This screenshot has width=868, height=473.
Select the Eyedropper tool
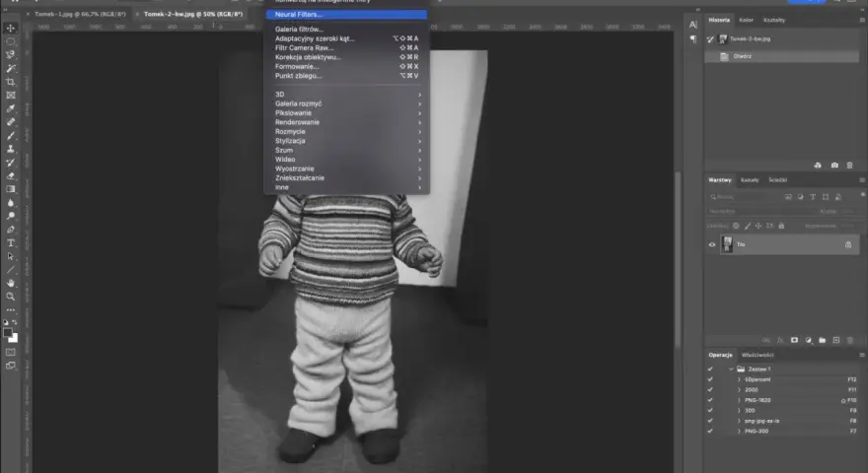(11, 108)
